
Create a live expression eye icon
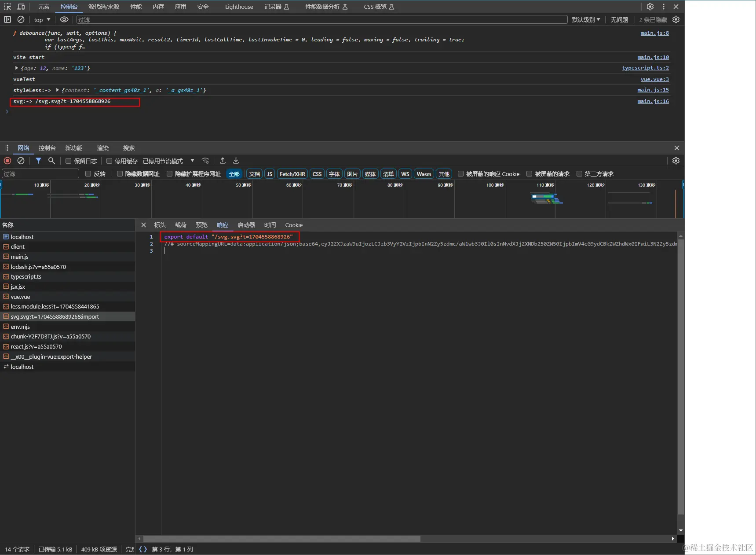[64, 19]
